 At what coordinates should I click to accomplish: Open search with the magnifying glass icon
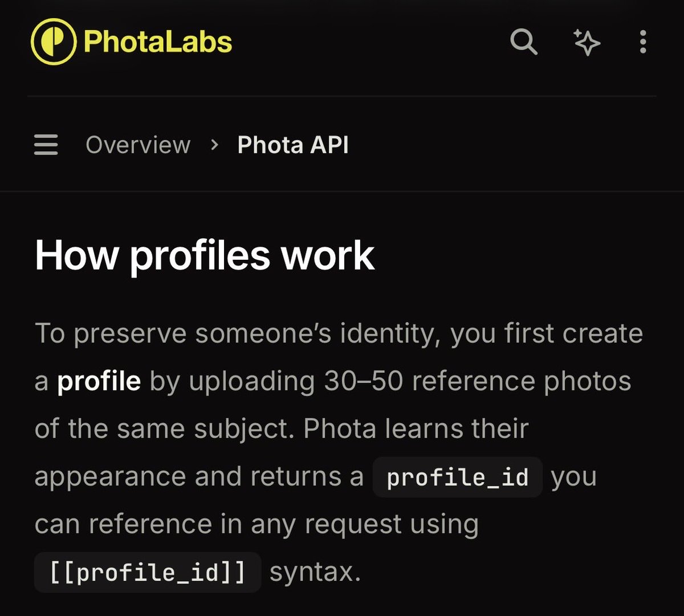523,42
